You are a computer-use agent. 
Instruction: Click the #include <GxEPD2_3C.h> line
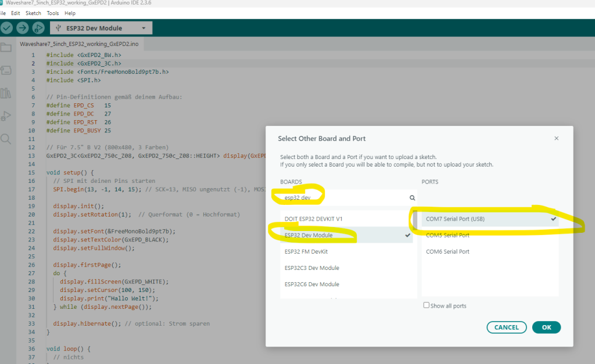[84, 63]
